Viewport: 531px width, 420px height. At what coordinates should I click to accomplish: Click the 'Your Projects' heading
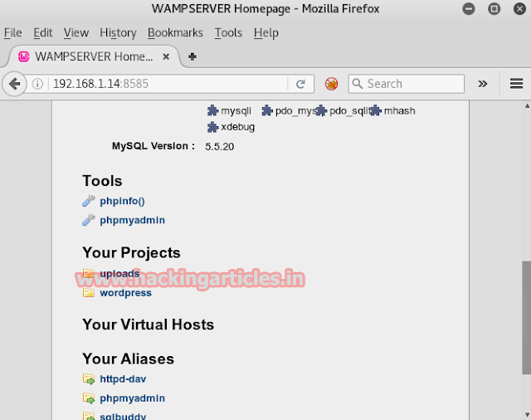(131, 252)
